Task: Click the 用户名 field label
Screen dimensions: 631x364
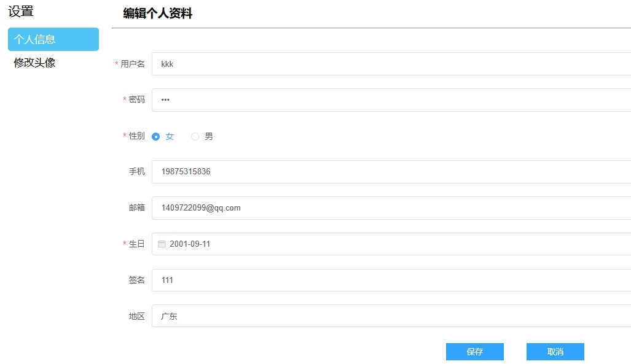Action: click(133, 64)
